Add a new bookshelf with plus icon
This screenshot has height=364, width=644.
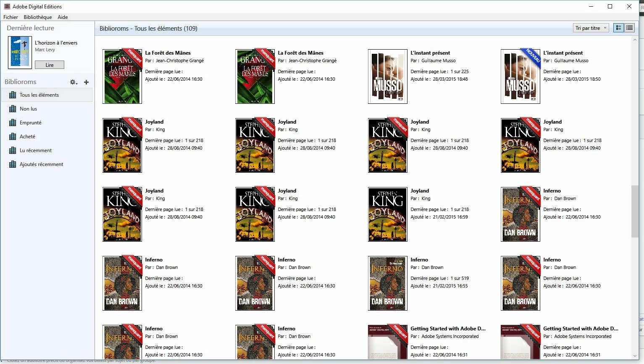[86, 82]
